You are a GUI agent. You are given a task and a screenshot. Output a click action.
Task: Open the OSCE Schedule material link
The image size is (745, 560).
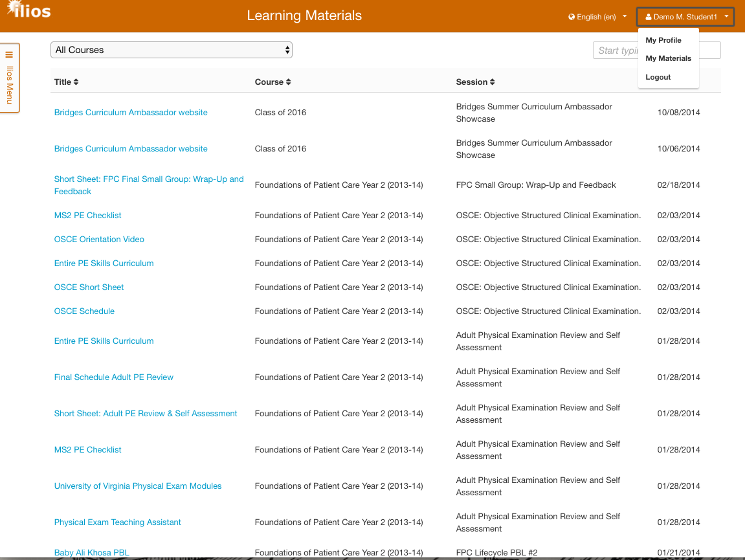pyautogui.click(x=84, y=311)
